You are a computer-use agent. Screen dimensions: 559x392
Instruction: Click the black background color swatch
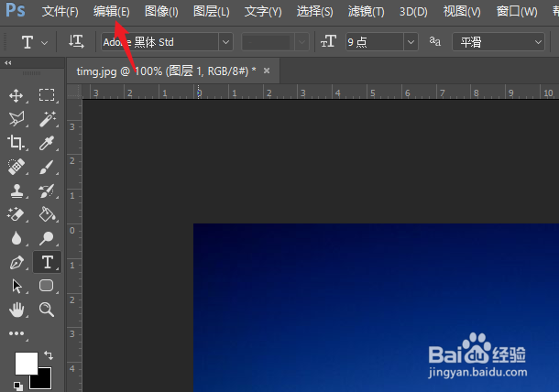coord(43,382)
